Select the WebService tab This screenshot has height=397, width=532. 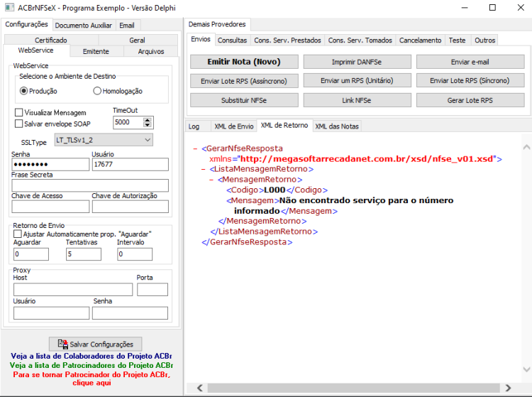tap(35, 50)
